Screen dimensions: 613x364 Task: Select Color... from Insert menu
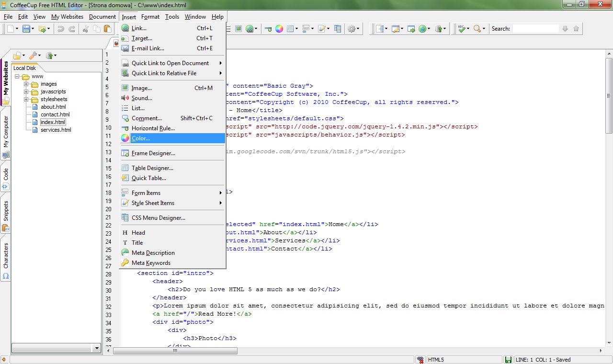(x=172, y=138)
